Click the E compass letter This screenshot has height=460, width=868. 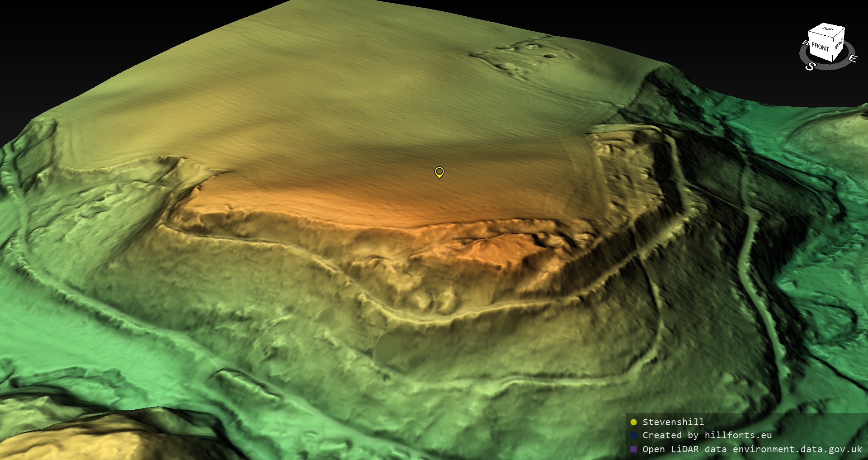click(852, 59)
